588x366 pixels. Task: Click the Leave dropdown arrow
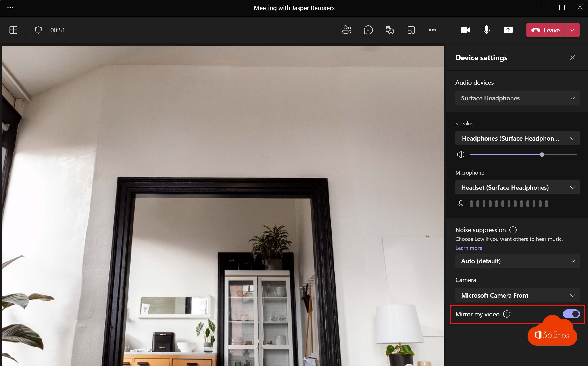(x=572, y=30)
